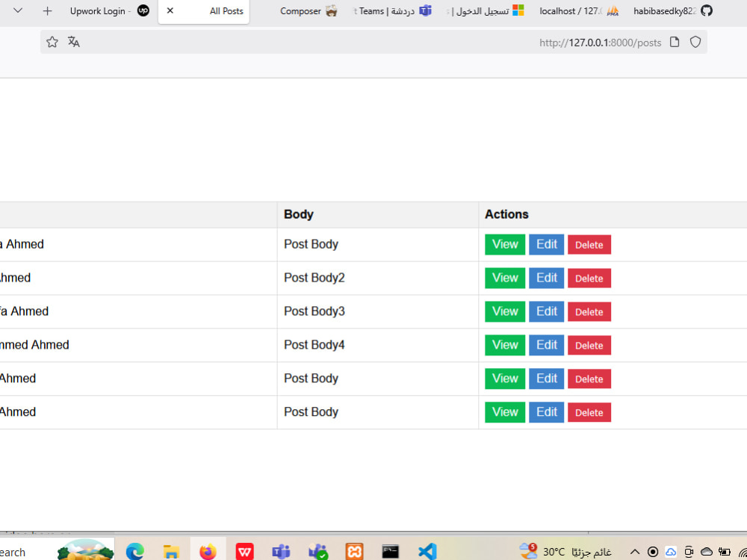Edit the post with body Post Body2
This screenshot has height=560, width=747.
pyautogui.click(x=547, y=278)
